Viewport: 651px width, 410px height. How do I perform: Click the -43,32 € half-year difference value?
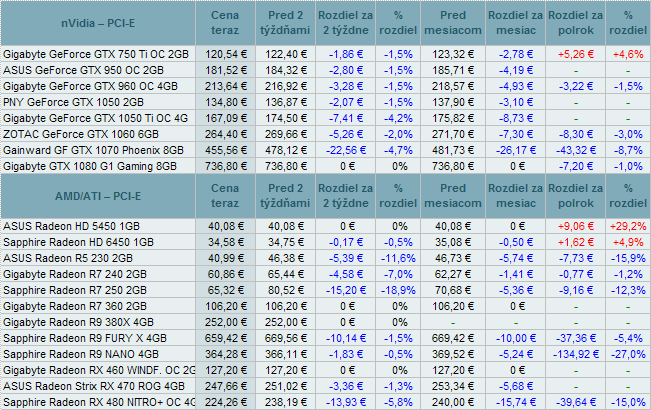tap(576, 150)
